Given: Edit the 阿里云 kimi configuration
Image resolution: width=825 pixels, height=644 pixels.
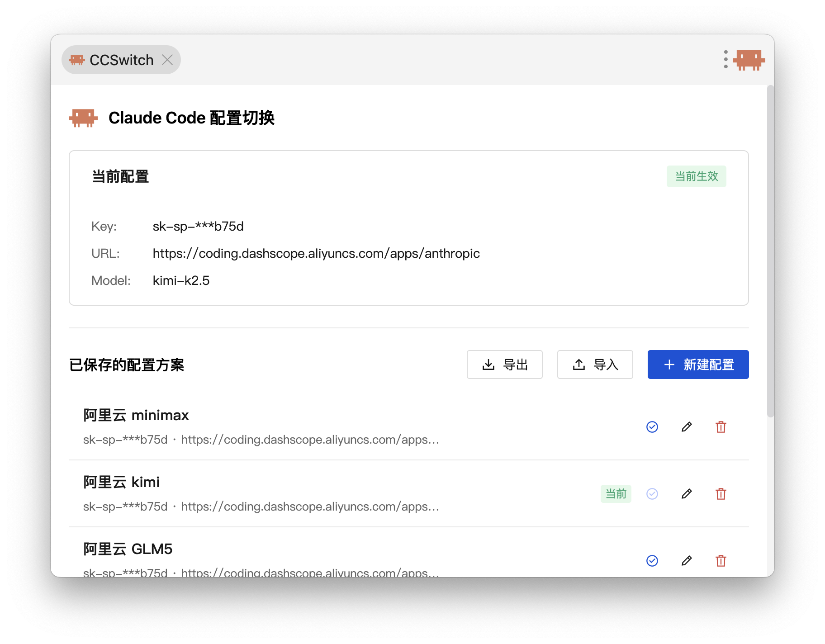Looking at the screenshot, I should click(x=687, y=494).
